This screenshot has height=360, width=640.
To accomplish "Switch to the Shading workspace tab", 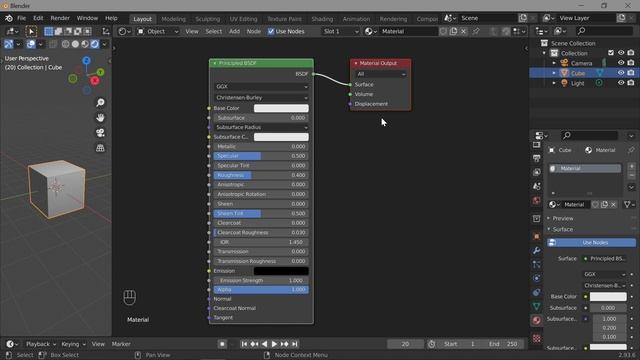I will tap(322, 19).
